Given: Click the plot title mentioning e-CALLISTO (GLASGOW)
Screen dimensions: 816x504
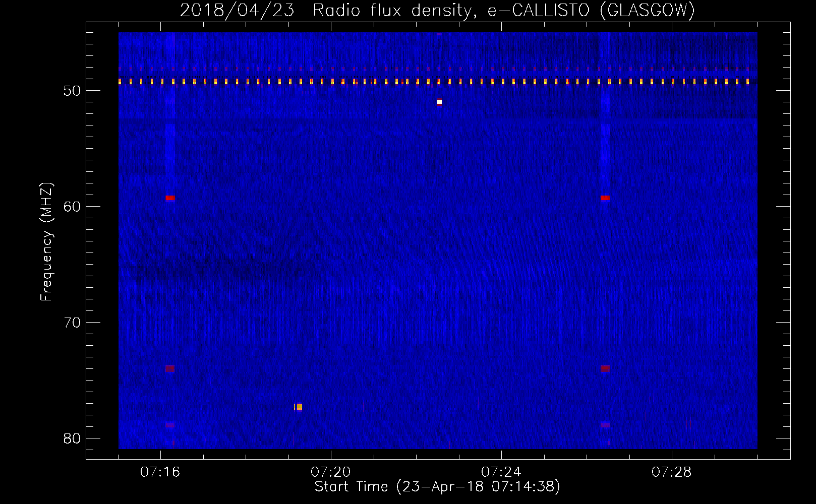Looking at the screenshot, I should click(437, 10).
